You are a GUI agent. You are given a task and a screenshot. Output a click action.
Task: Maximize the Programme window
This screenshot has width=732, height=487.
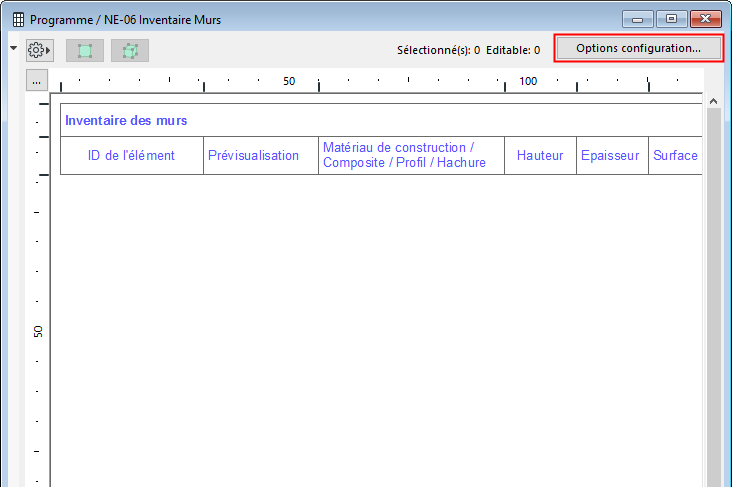click(x=671, y=19)
